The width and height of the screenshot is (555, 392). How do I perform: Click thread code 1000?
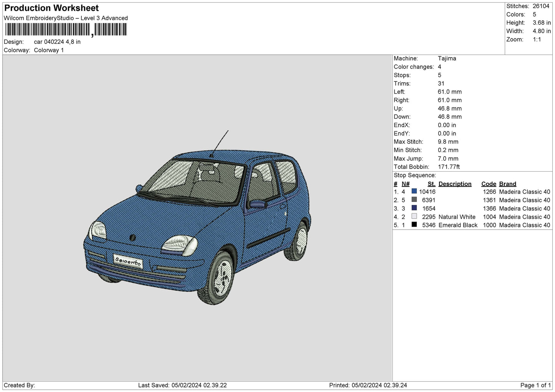pos(489,225)
